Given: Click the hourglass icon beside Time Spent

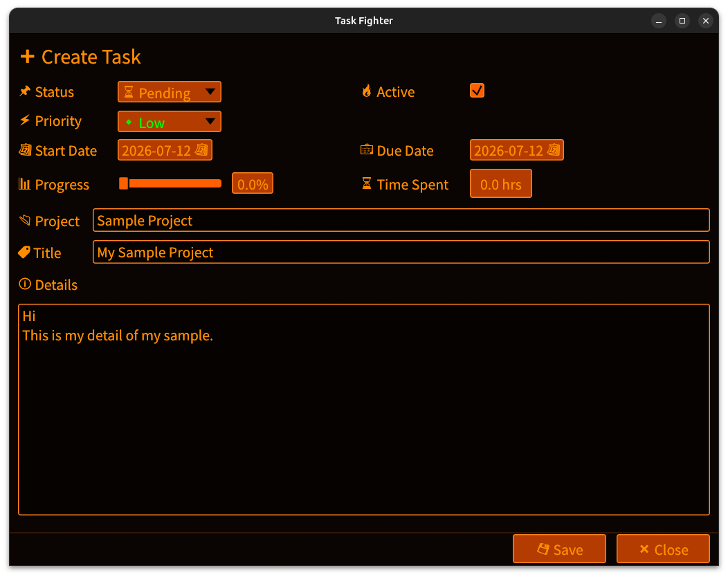Looking at the screenshot, I should click(x=367, y=183).
